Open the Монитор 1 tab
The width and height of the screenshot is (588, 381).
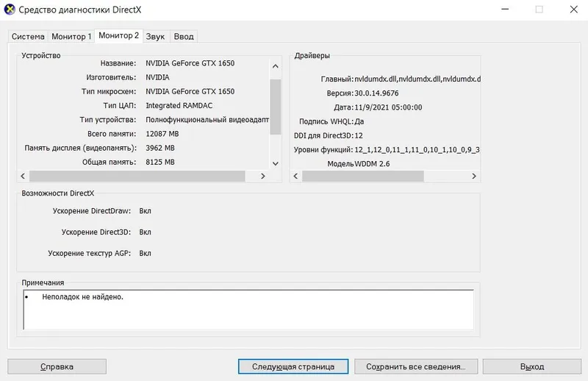(x=71, y=37)
